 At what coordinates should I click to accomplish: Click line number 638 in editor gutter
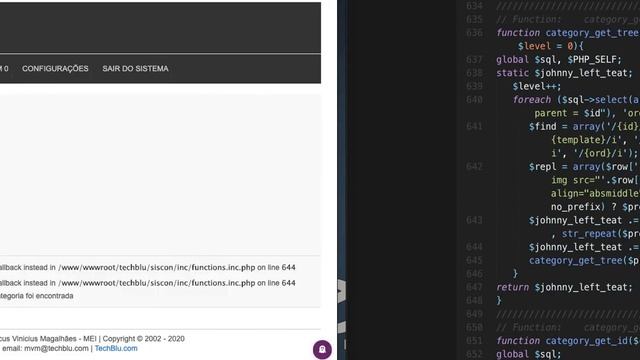[474, 73]
